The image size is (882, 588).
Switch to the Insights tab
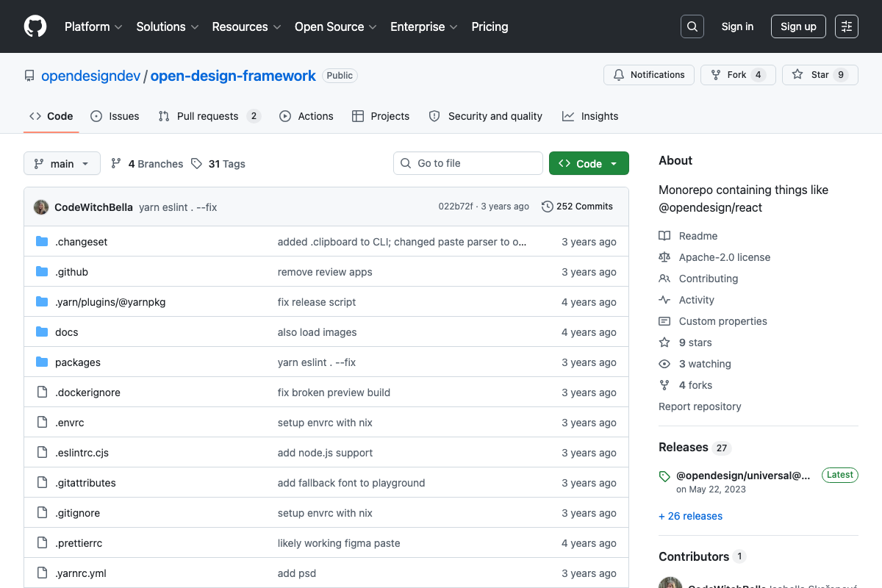coord(590,116)
